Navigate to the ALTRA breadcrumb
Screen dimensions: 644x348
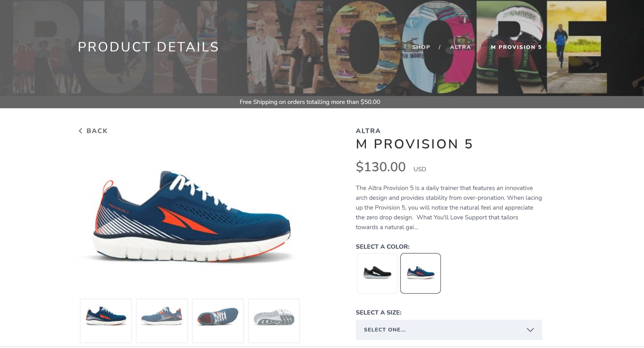click(x=460, y=47)
